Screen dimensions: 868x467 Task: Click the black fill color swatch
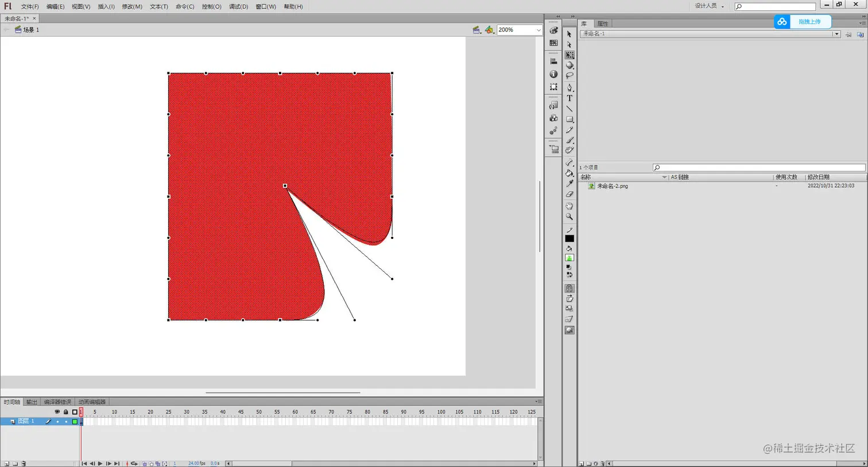[569, 237]
